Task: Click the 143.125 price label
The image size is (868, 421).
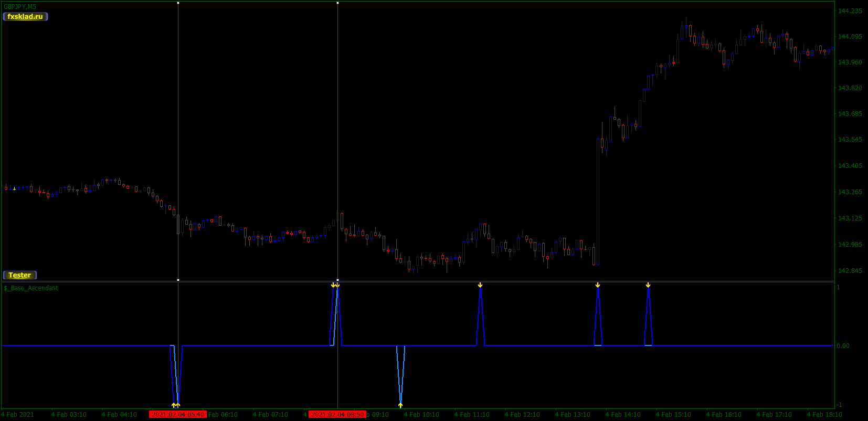Action: 850,218
